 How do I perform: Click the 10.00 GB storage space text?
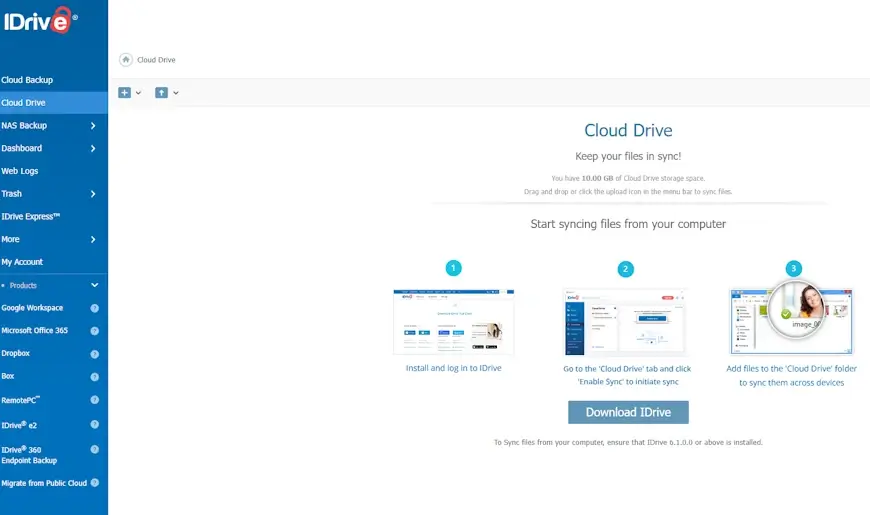click(x=628, y=178)
